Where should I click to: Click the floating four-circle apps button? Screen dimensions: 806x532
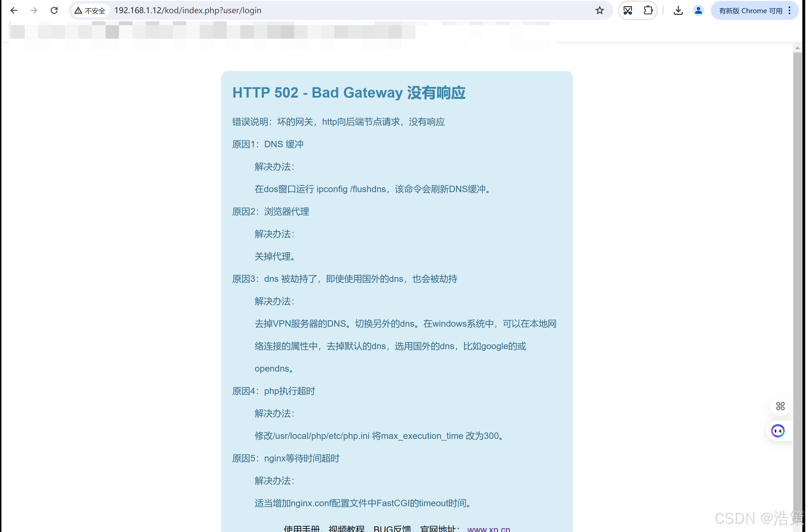click(780, 406)
